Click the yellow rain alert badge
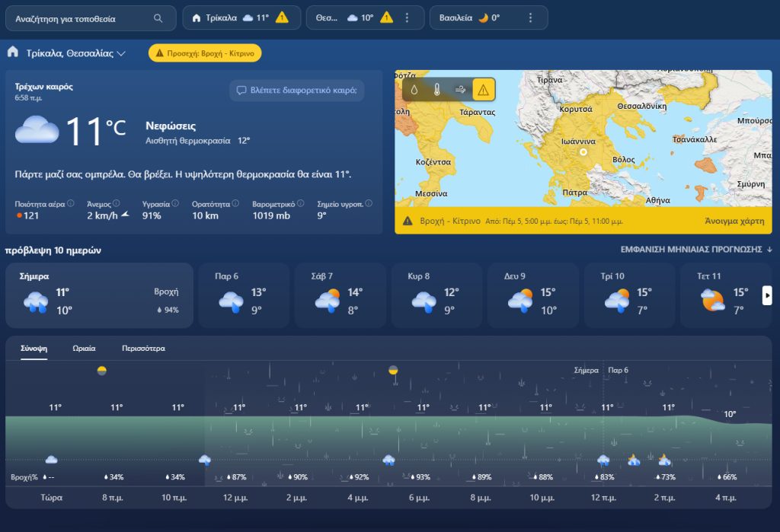 (205, 53)
